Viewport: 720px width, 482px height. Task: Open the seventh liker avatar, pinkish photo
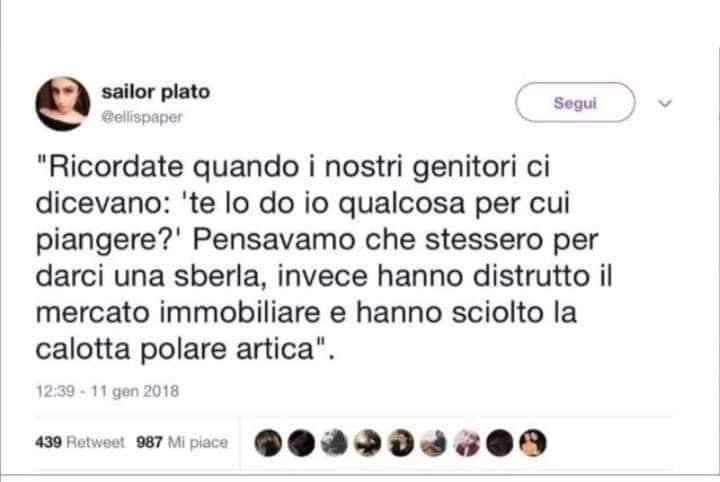click(x=467, y=443)
